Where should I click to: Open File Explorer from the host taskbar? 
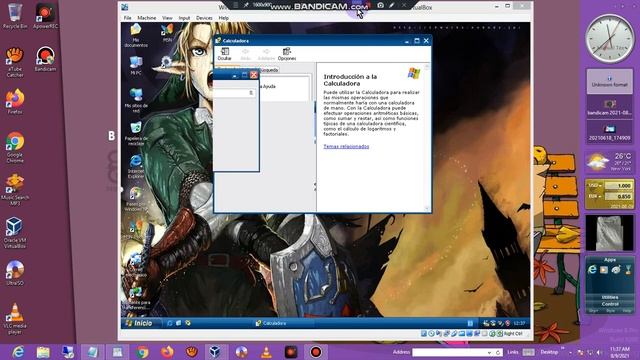[43, 352]
